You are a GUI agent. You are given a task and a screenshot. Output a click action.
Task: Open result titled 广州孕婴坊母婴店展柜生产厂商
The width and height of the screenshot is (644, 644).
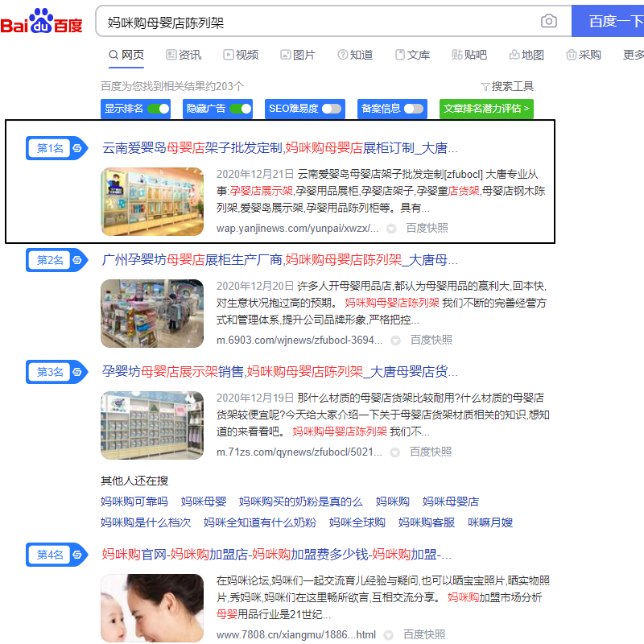[279, 260]
